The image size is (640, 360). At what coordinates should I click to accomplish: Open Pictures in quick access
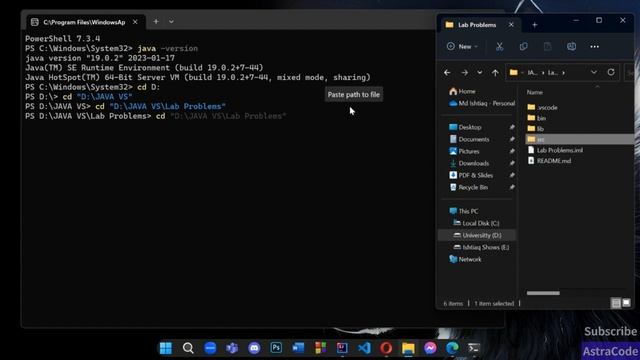[464, 151]
